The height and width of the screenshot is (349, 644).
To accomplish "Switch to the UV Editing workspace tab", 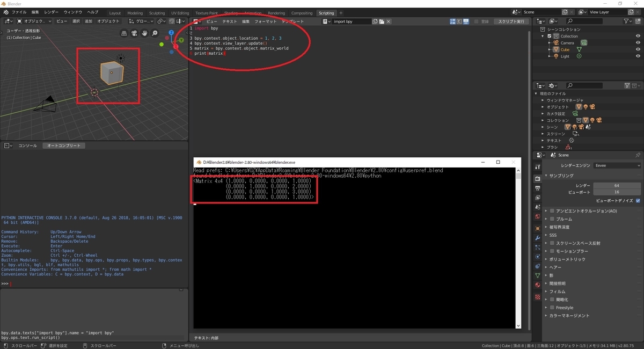I will (x=180, y=13).
